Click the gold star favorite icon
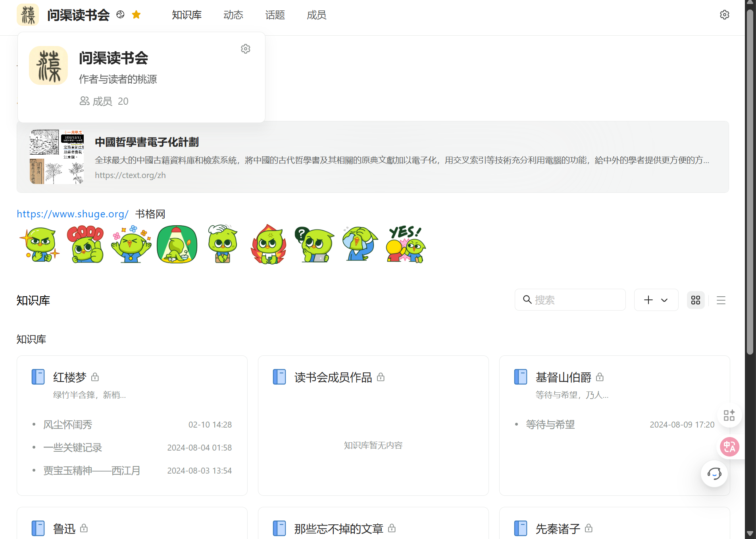Screen dimensions: 756x539 (x=136, y=15)
